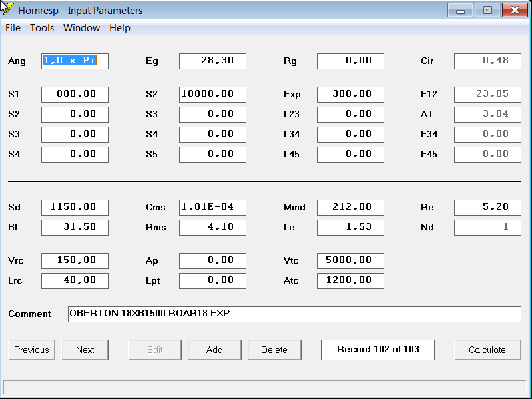Image resolution: width=532 pixels, height=399 pixels.
Task: Focus the Vtc field with 5000,00
Action: coord(350,261)
